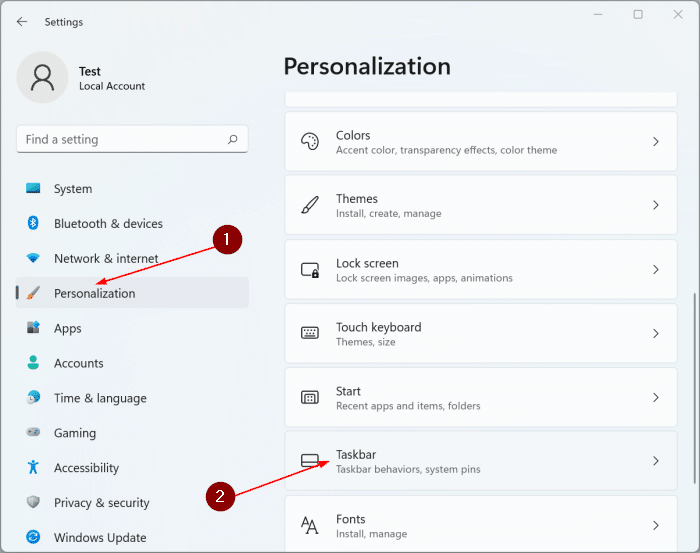Select Personalization in the sidebar

[132, 293]
